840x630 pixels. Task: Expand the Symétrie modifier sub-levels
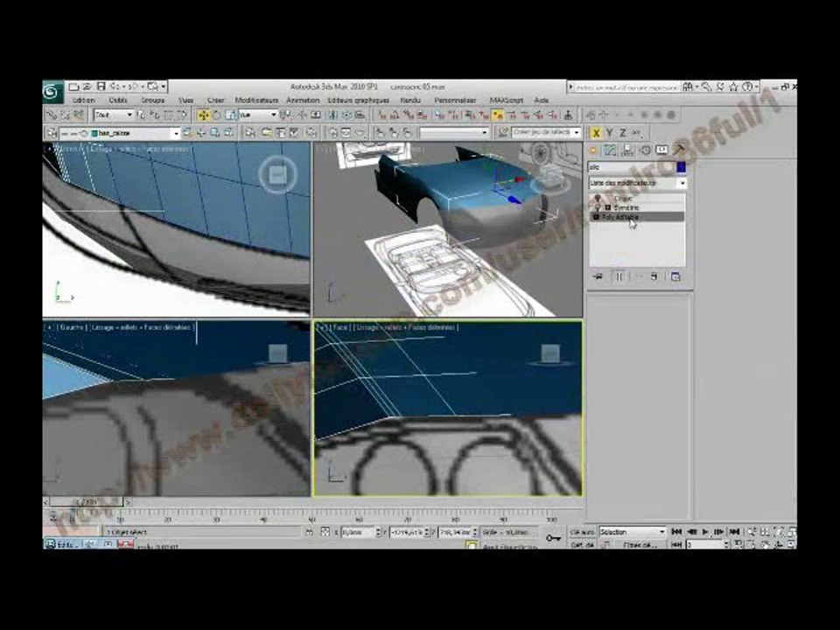coord(608,207)
